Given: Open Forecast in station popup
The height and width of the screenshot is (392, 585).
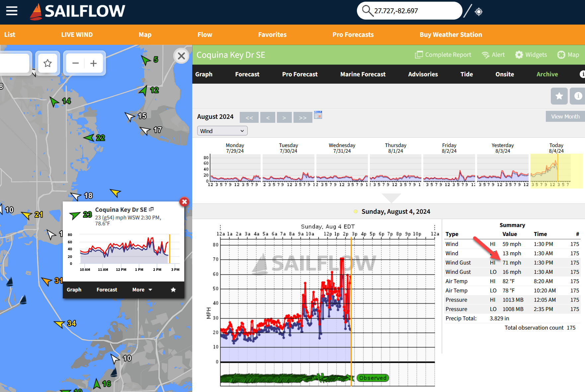Looking at the screenshot, I should click(107, 290).
